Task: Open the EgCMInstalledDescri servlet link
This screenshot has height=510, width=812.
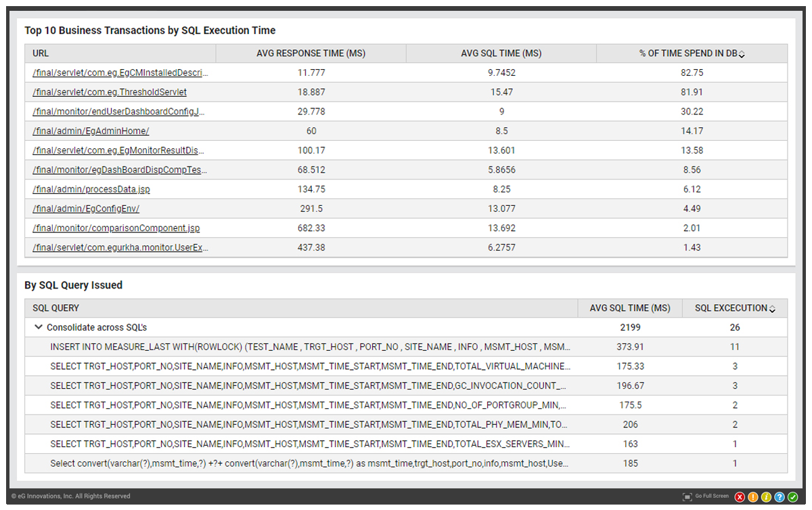Action: (120, 72)
